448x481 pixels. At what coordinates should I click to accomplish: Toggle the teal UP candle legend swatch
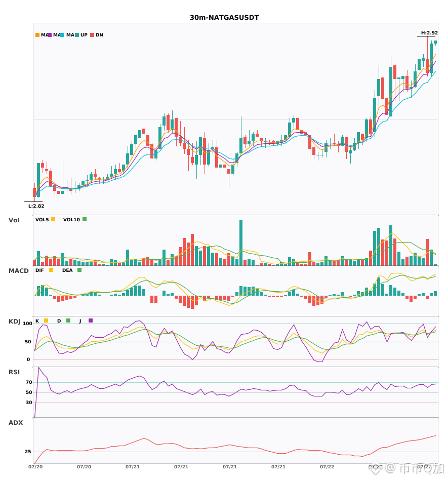(77, 35)
